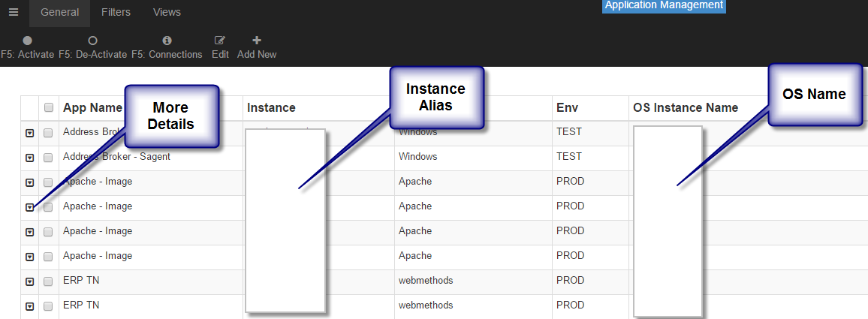Open the Views tab
Image resolution: width=868 pixels, height=319 pixels.
click(167, 13)
